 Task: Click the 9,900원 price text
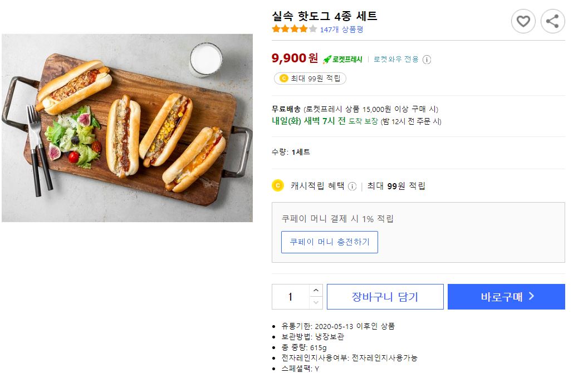click(x=295, y=58)
